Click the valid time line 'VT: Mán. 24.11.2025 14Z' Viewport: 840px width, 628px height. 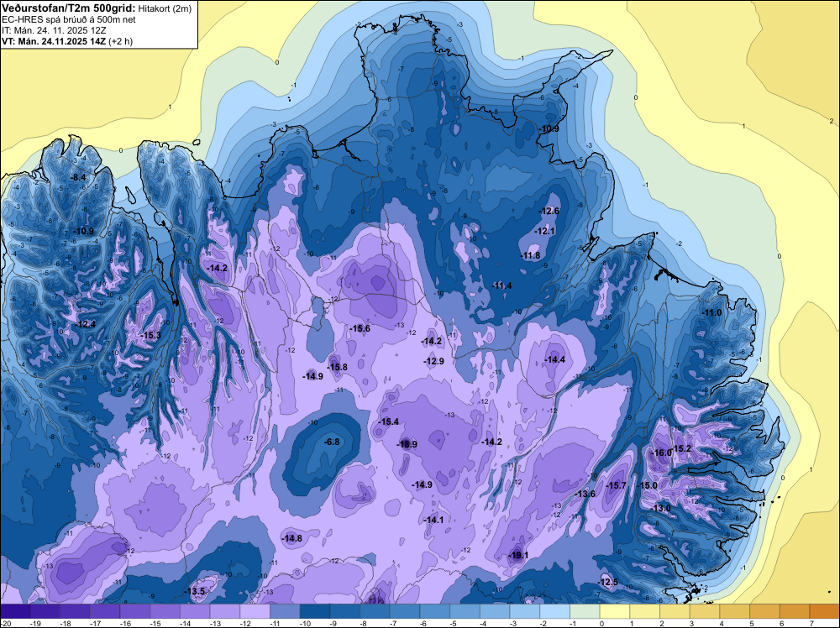pos(54,41)
